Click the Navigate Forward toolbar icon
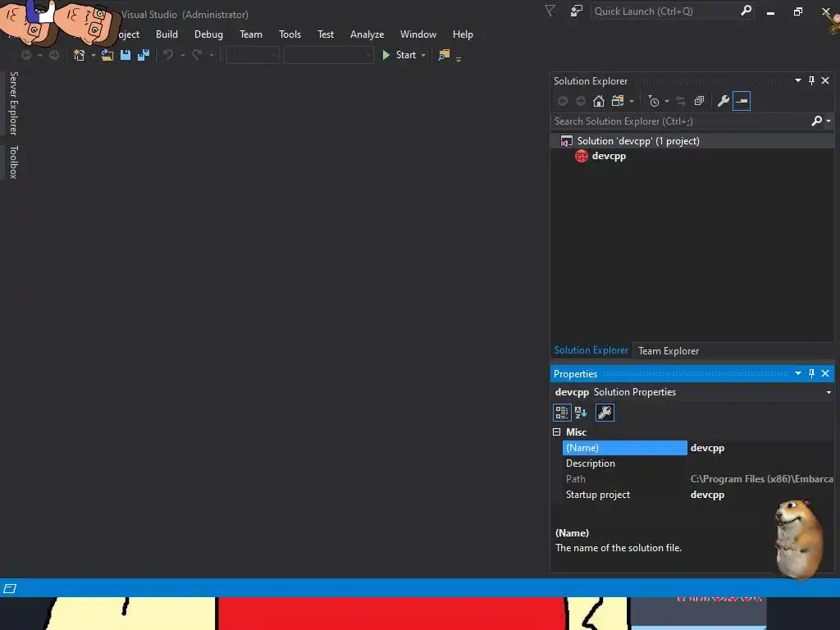Screen dimensions: 840x630 click(x=54, y=55)
